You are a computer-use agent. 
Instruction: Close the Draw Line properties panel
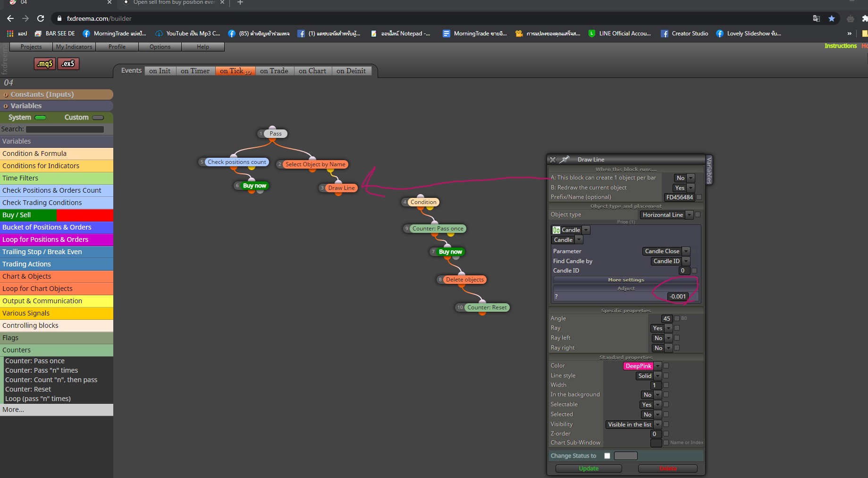click(x=553, y=160)
